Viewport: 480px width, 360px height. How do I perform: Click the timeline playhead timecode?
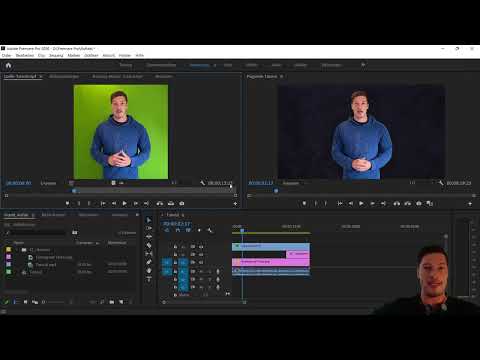click(177, 223)
